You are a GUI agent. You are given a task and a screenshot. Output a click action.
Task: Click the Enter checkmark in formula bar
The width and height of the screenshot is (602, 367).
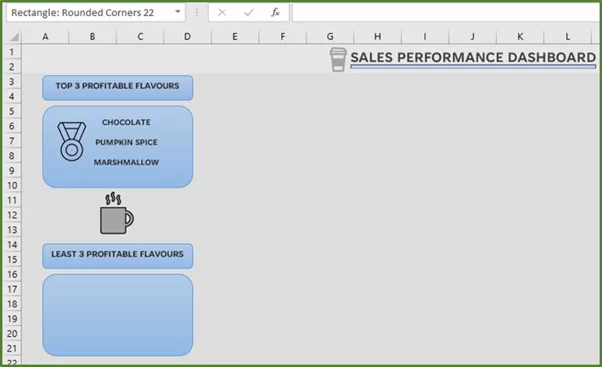coord(249,13)
